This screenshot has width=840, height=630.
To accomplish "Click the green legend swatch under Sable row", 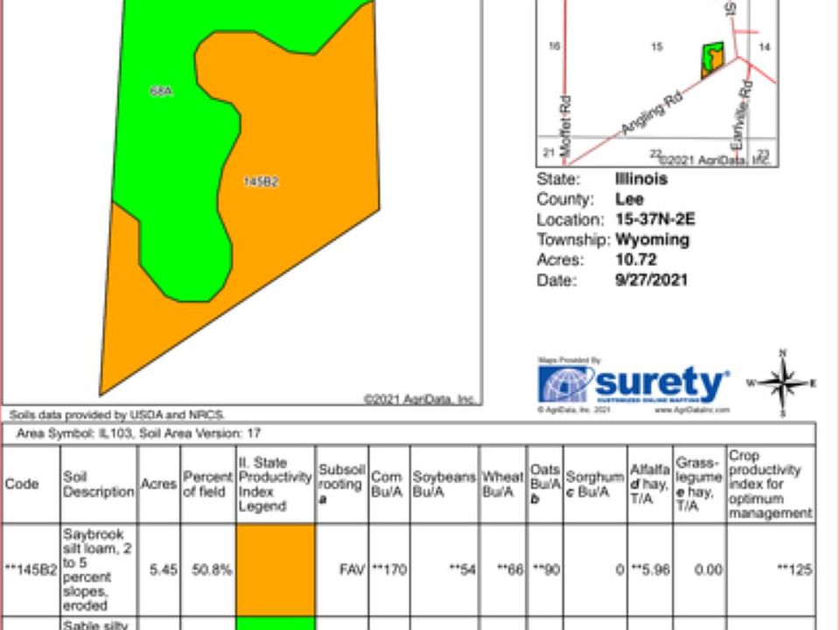I will tap(276, 624).
